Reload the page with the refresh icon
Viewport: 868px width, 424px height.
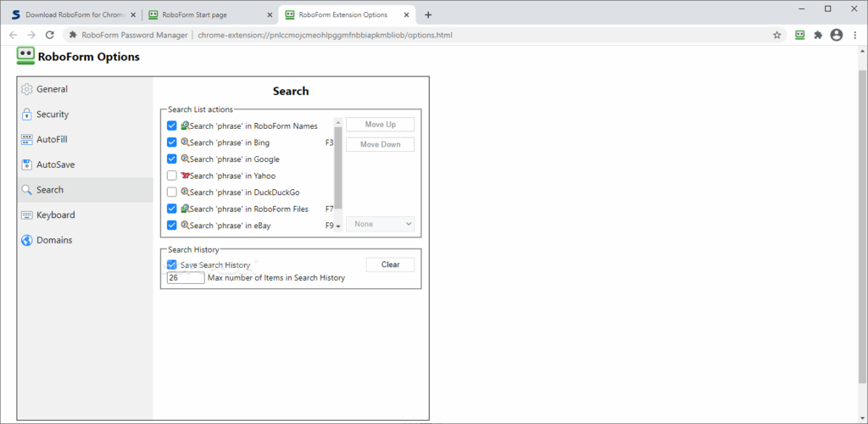pyautogui.click(x=49, y=35)
